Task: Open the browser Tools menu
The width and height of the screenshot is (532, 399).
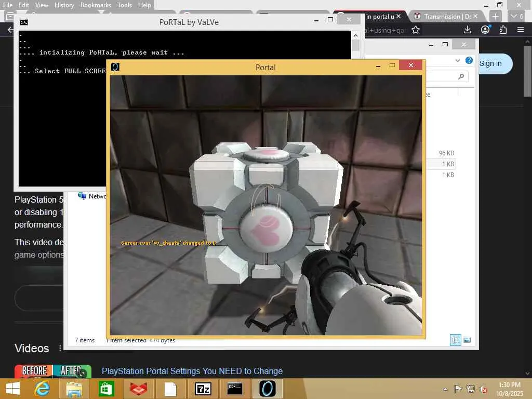Action: coord(124,5)
